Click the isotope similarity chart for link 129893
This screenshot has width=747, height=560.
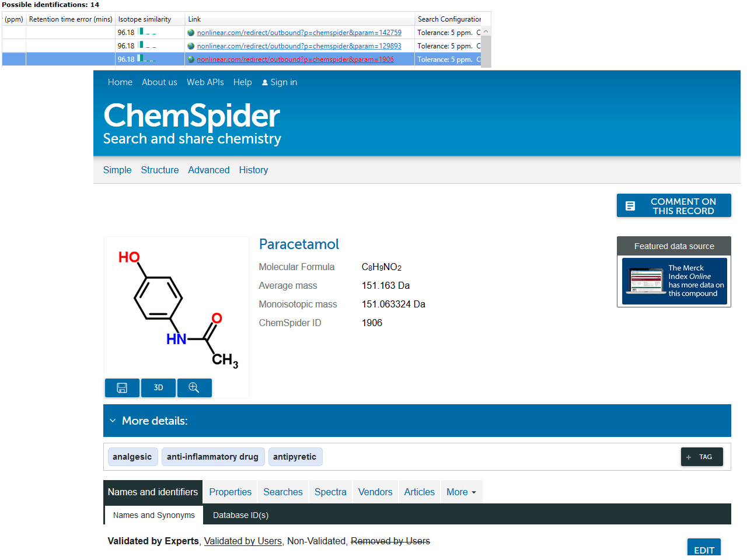click(x=147, y=45)
